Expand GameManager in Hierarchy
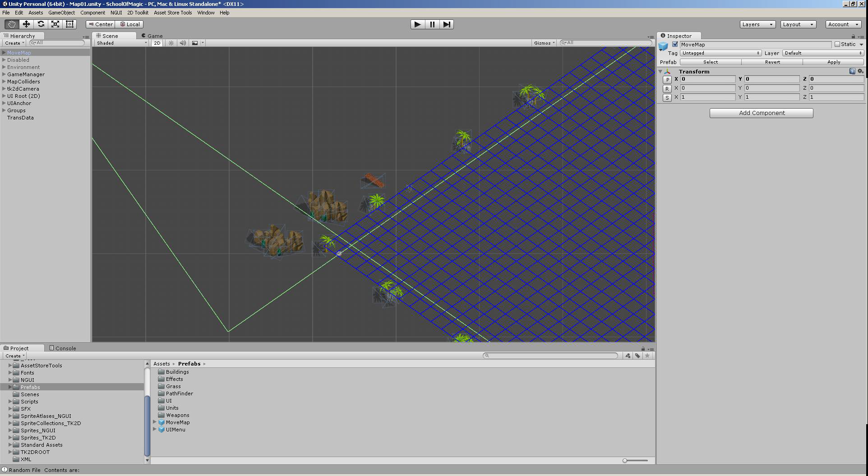The height and width of the screenshot is (476, 868). 4,74
